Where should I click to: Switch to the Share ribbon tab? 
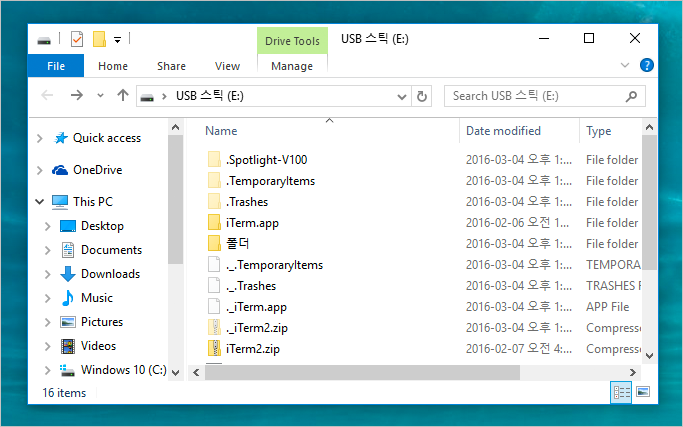171,66
